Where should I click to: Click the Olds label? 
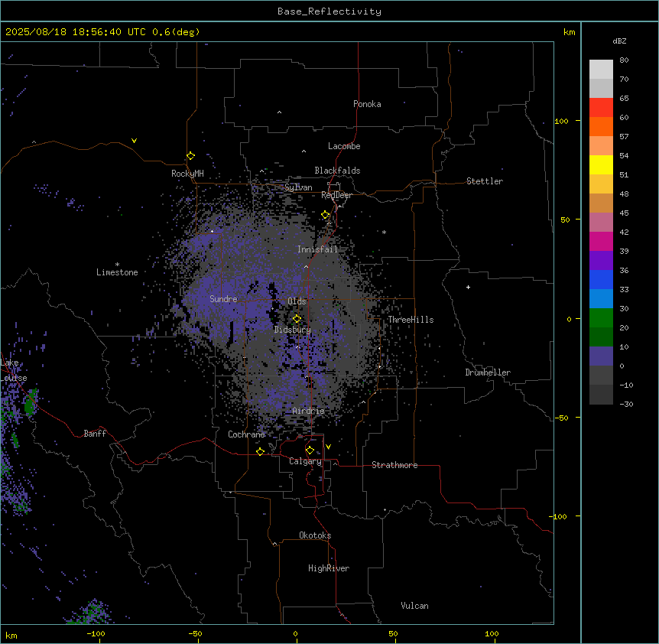pyautogui.click(x=297, y=301)
